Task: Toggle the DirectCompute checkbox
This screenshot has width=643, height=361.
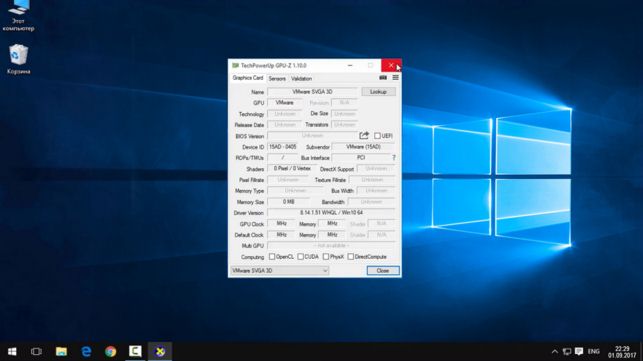Action: point(351,256)
